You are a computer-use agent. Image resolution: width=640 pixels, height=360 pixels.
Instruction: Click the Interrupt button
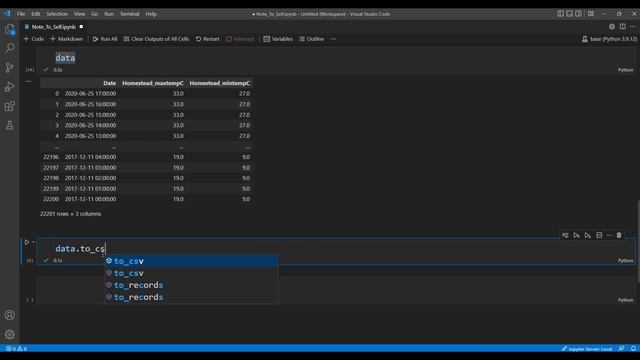tap(240, 39)
